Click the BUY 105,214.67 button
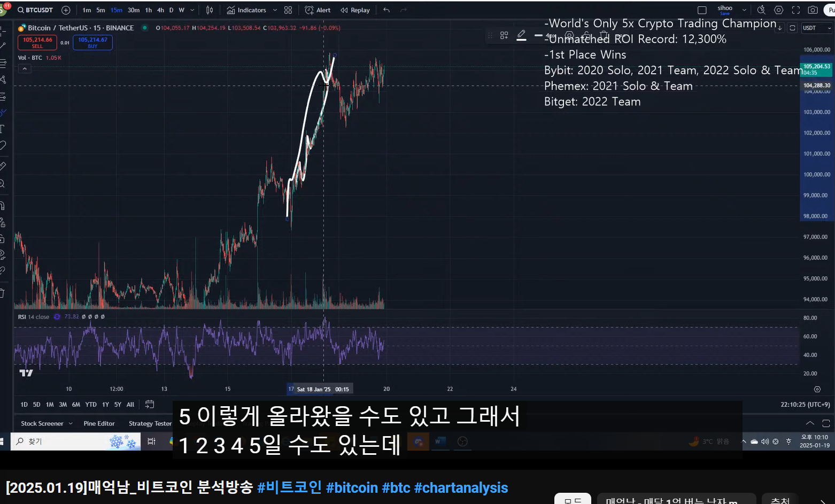This screenshot has width=835, height=504. (92, 42)
